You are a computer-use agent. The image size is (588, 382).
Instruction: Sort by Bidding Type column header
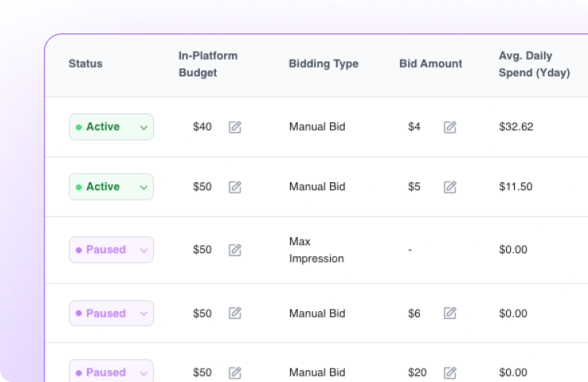pyautogui.click(x=323, y=64)
